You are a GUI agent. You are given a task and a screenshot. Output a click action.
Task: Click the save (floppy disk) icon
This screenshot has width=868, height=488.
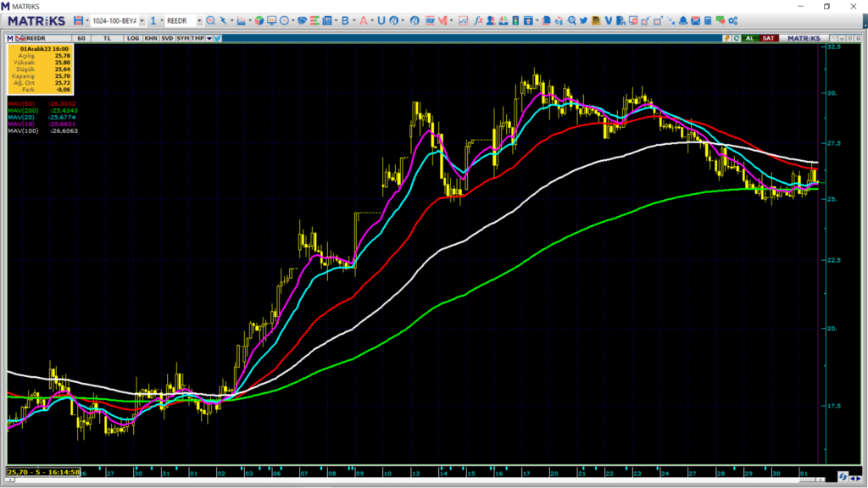click(x=78, y=20)
